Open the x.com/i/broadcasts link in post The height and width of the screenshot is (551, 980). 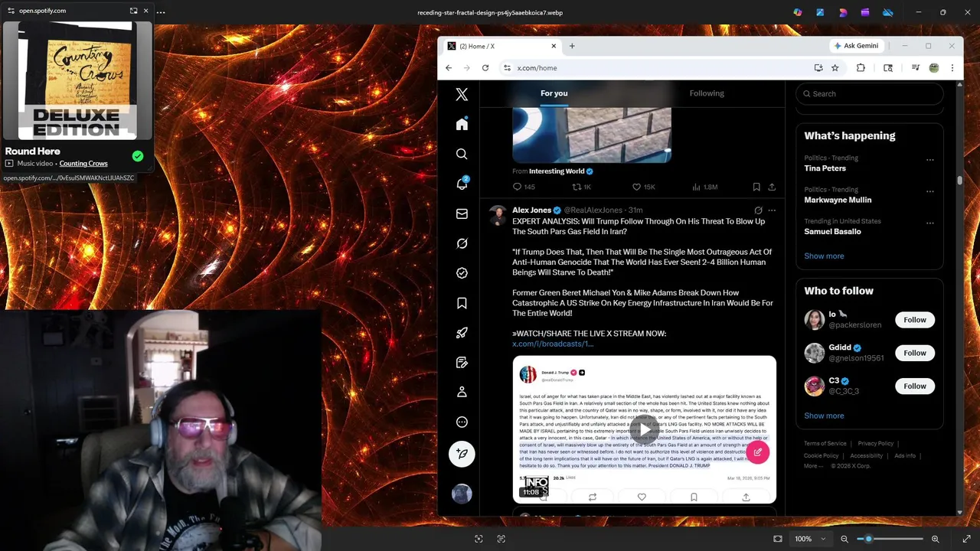click(553, 344)
